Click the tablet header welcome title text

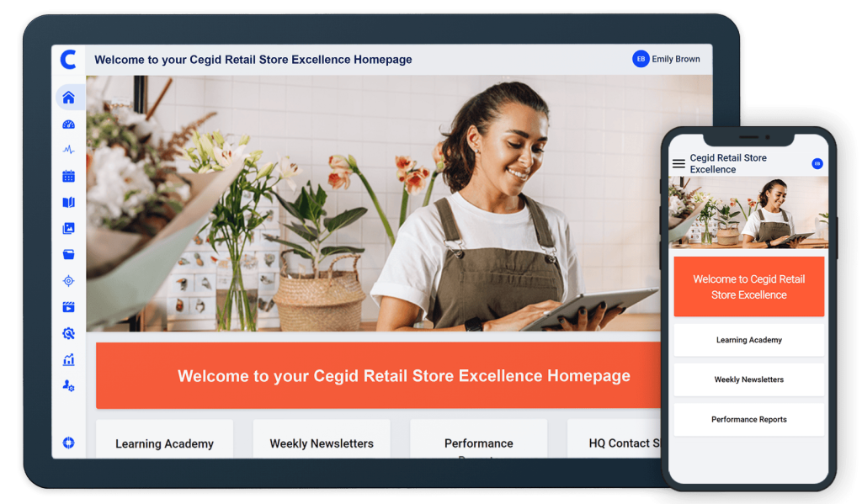coord(253,60)
